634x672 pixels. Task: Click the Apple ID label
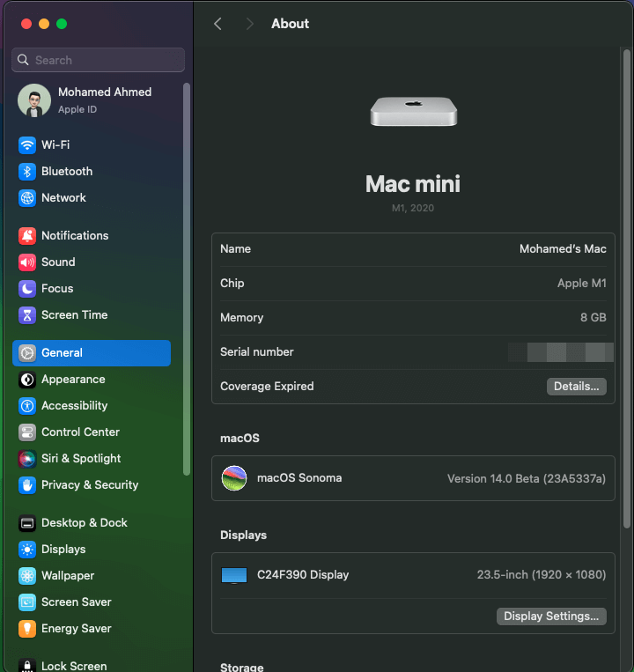[x=77, y=110]
